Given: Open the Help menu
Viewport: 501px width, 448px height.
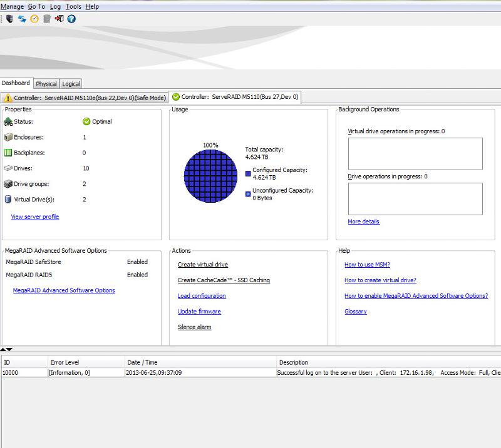Looking at the screenshot, I should (92, 6).
